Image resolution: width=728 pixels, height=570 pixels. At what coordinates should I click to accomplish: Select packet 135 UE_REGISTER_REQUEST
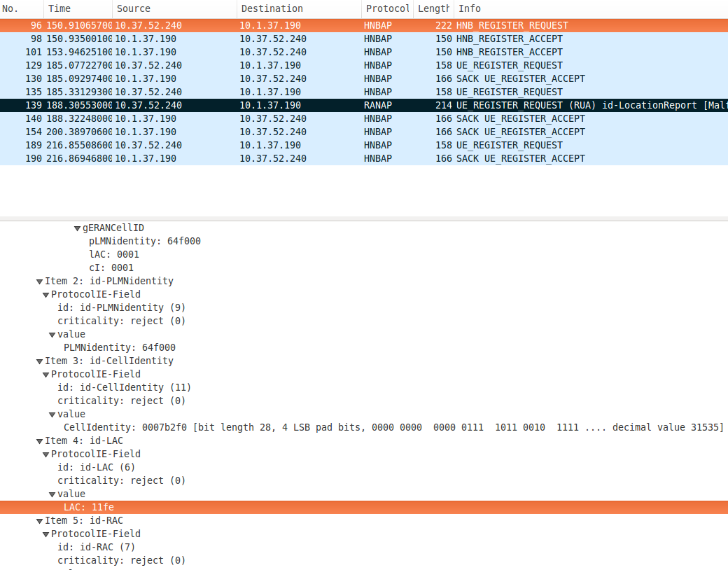pyautogui.click(x=364, y=92)
